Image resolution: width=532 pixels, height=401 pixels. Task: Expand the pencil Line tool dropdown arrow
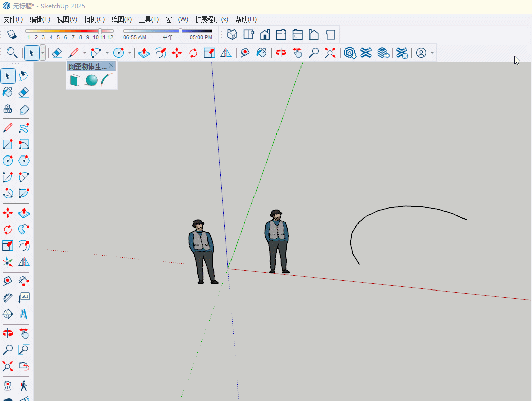click(x=84, y=53)
